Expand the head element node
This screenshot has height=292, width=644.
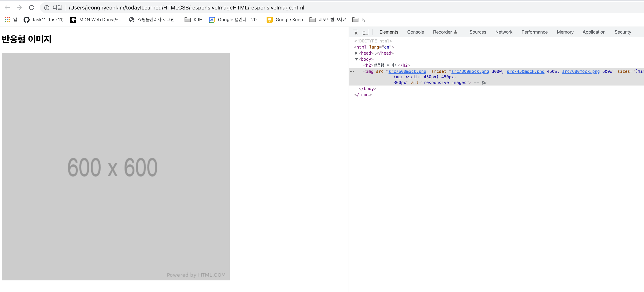pyautogui.click(x=356, y=53)
